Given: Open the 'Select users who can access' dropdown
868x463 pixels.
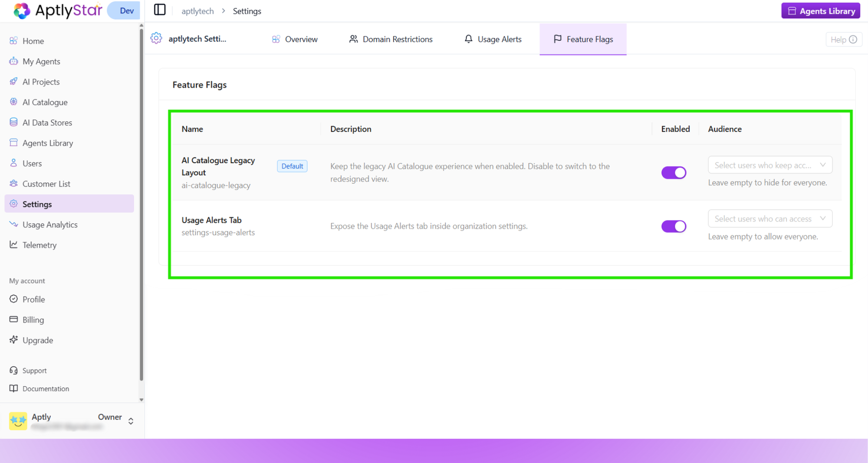Looking at the screenshot, I should [x=769, y=218].
